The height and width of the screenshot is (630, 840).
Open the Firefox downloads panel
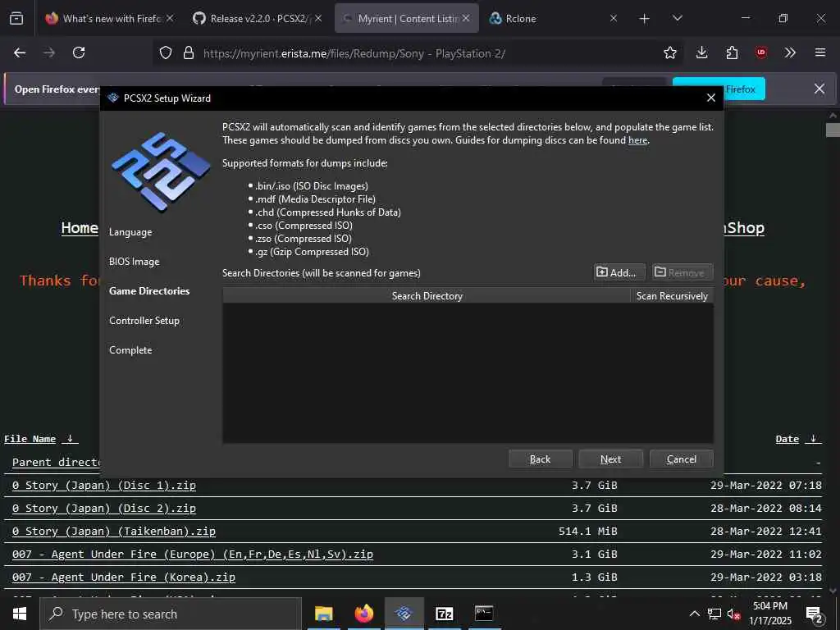tap(702, 52)
